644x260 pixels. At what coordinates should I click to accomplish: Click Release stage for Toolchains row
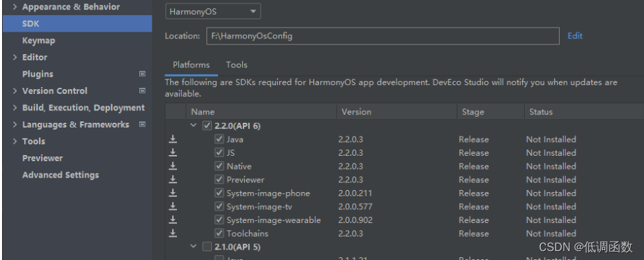473,233
